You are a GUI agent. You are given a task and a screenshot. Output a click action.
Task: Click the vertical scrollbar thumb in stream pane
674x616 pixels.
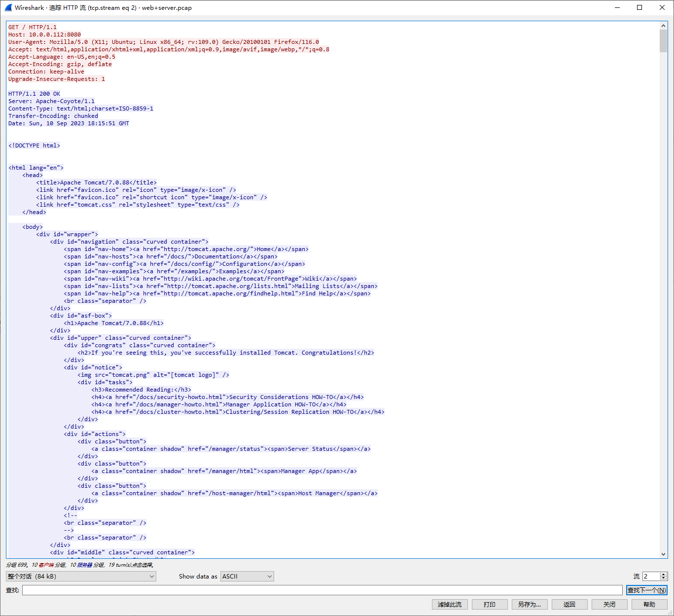(663, 40)
